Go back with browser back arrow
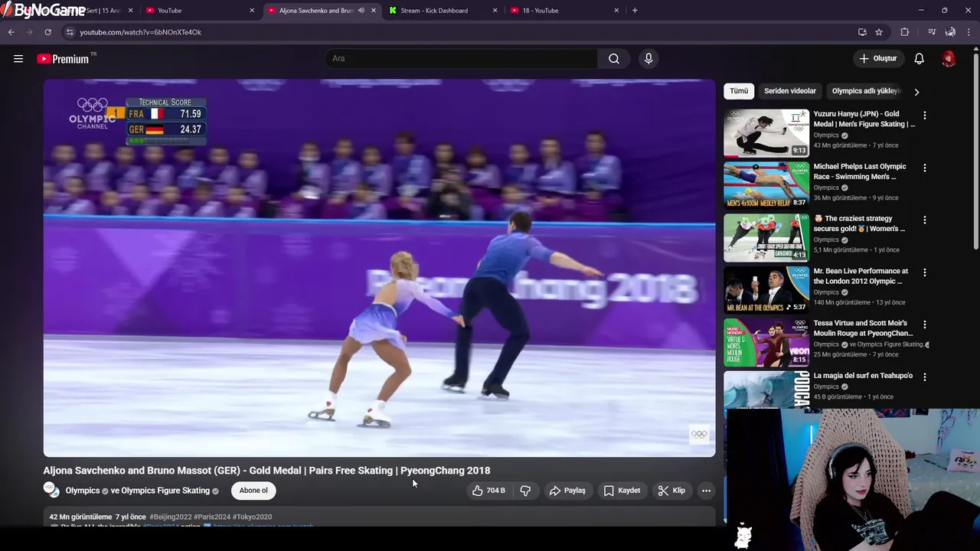The image size is (980, 551). (x=11, y=32)
